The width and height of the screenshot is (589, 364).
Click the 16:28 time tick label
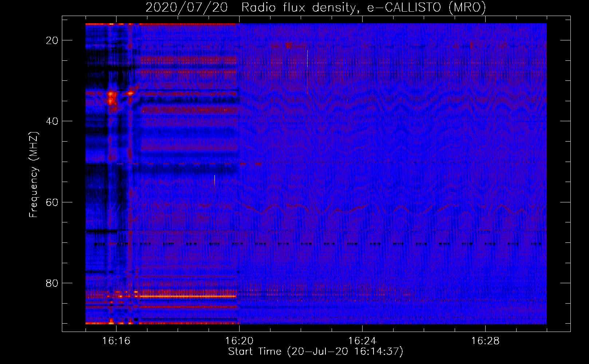485,341
